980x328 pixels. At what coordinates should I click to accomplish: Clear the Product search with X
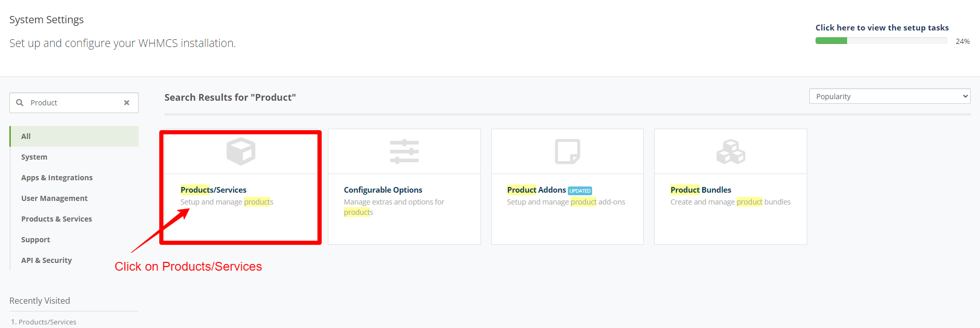127,103
